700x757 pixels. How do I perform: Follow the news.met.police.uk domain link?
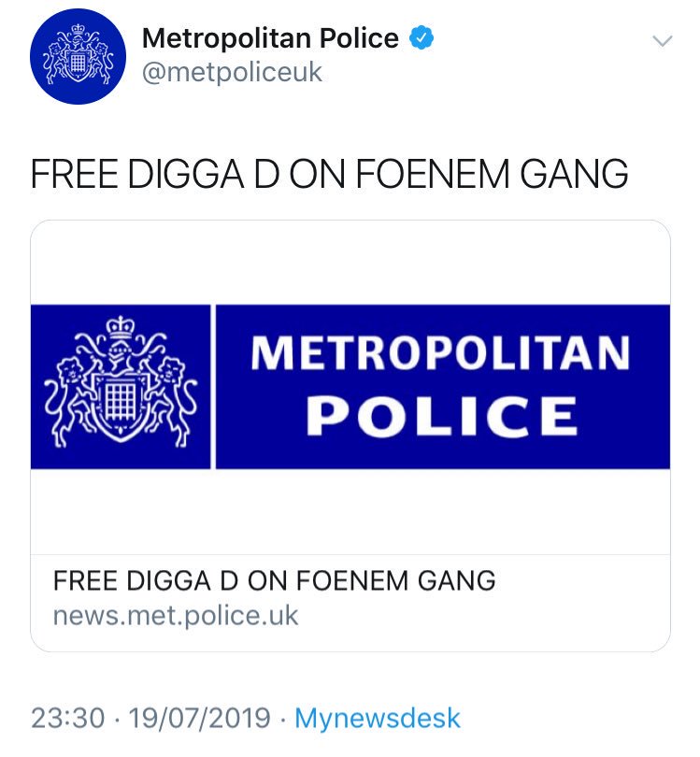(176, 616)
